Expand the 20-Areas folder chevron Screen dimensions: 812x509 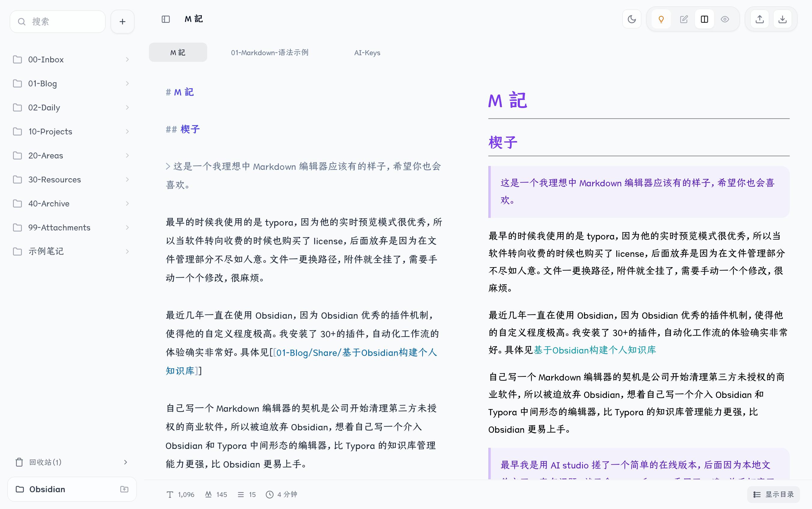127,155
